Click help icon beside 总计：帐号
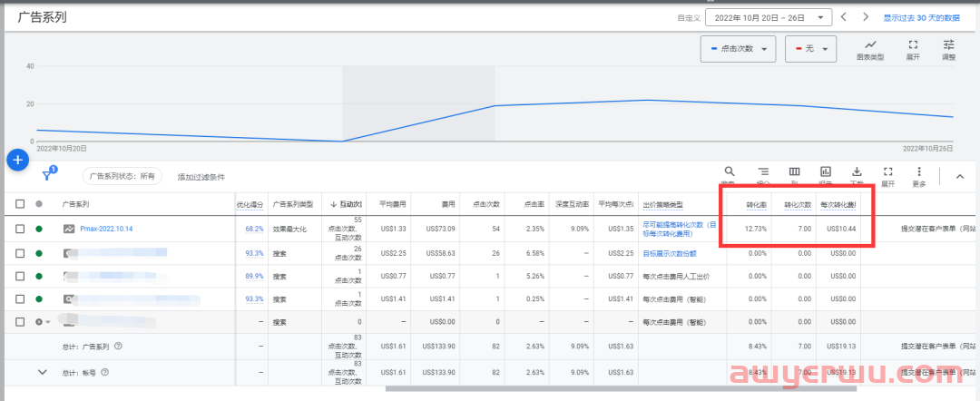The height and width of the screenshot is (401, 980). [105, 372]
